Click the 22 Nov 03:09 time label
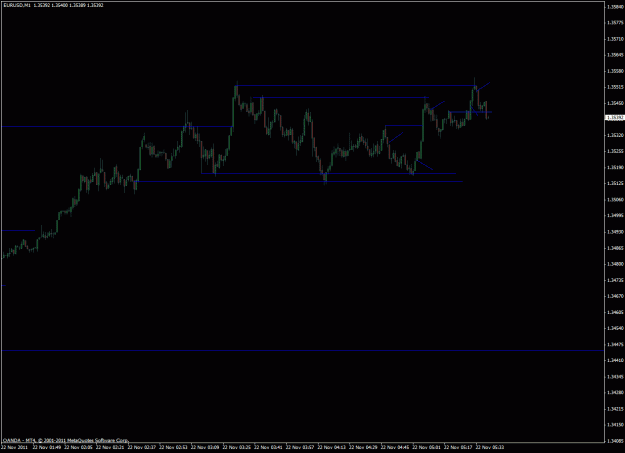Screen dimensions: 625x453 (205, 447)
